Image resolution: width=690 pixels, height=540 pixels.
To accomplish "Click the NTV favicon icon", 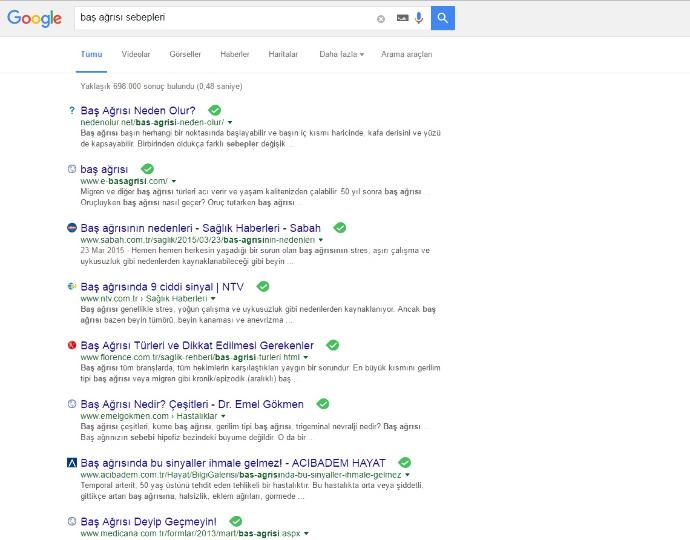I will (72, 287).
